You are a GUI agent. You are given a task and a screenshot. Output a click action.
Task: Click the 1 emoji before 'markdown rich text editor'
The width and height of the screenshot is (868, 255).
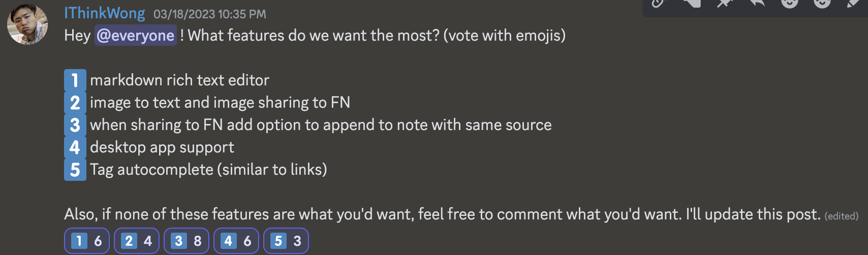click(x=75, y=80)
